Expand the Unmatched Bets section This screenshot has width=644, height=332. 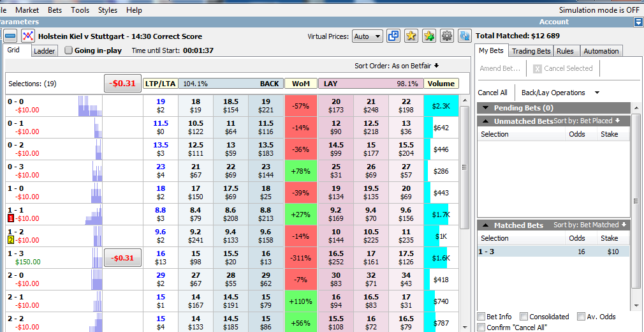487,121
